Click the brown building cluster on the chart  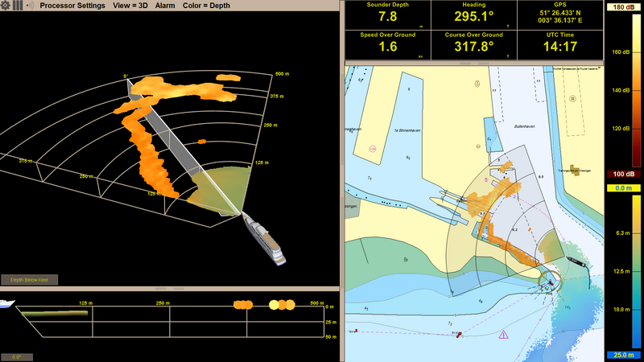(x=576, y=170)
